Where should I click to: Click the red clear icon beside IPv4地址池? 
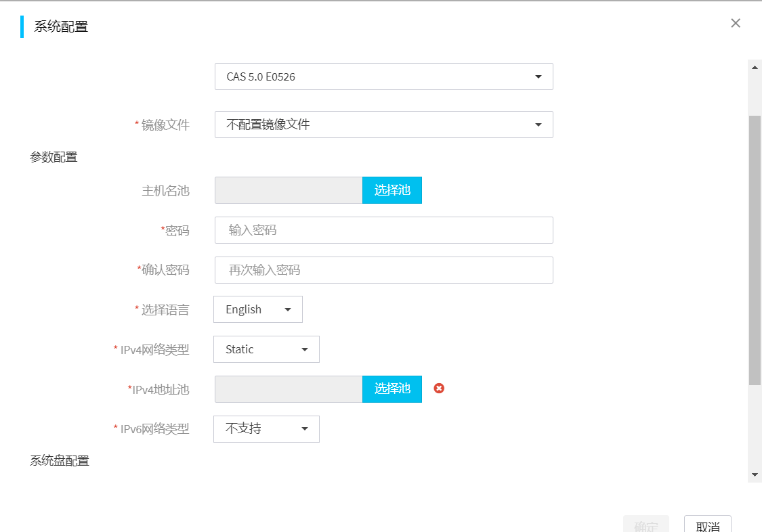pos(439,389)
